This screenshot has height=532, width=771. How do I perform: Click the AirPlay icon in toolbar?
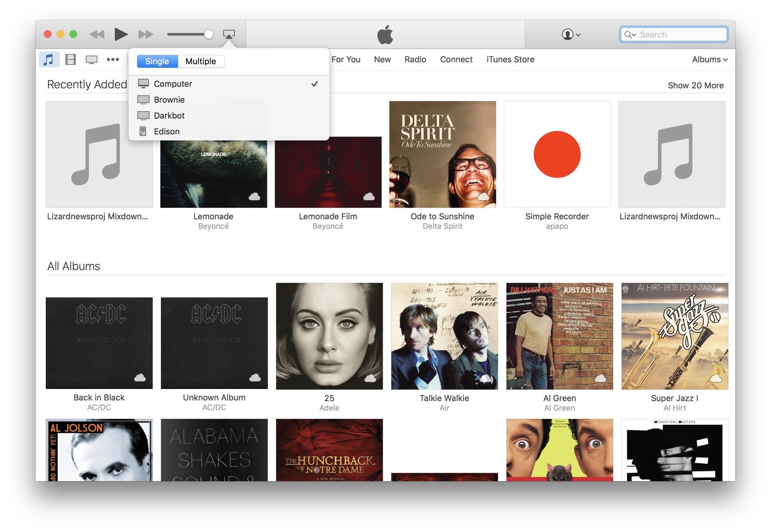(229, 34)
